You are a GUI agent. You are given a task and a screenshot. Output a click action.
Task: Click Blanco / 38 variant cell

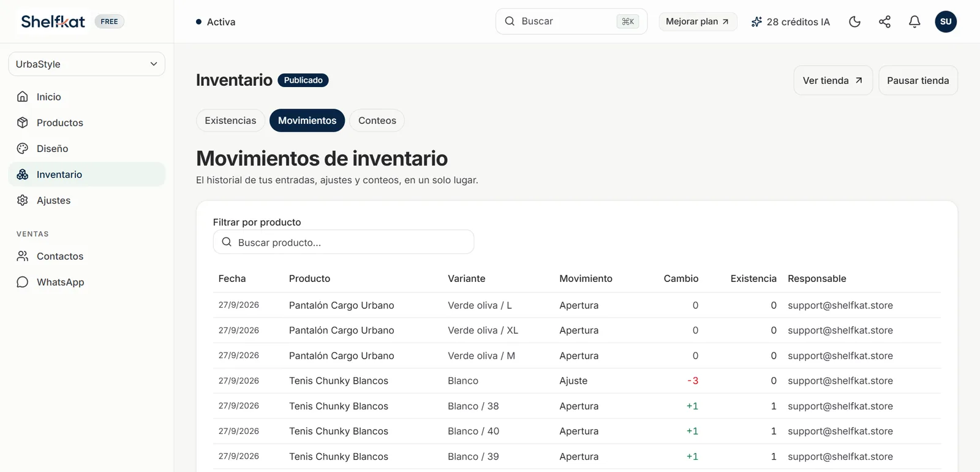click(x=473, y=406)
